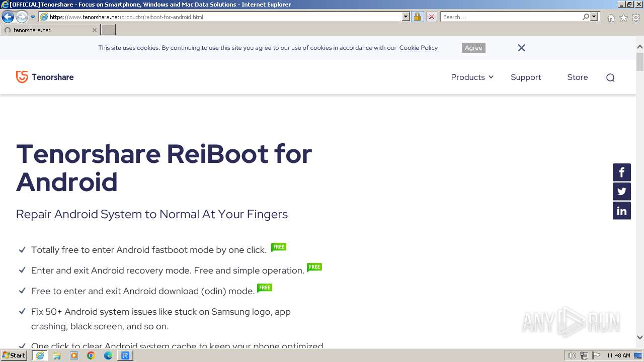Screen dimensions: 644x362
Task: Expand the address bar autocomplete dropdown
Action: pyautogui.click(x=406, y=17)
